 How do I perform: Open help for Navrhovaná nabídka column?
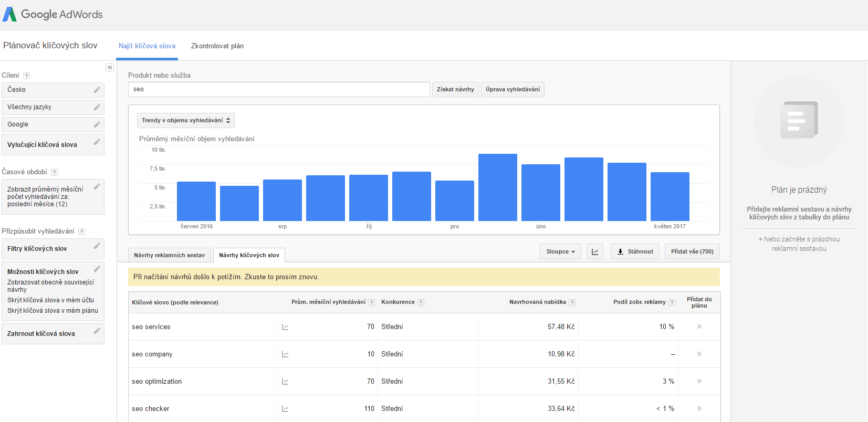[x=572, y=302]
